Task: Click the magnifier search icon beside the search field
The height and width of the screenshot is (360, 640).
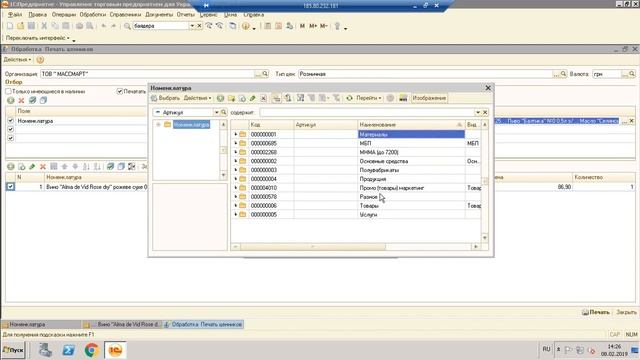Action: coord(127,26)
